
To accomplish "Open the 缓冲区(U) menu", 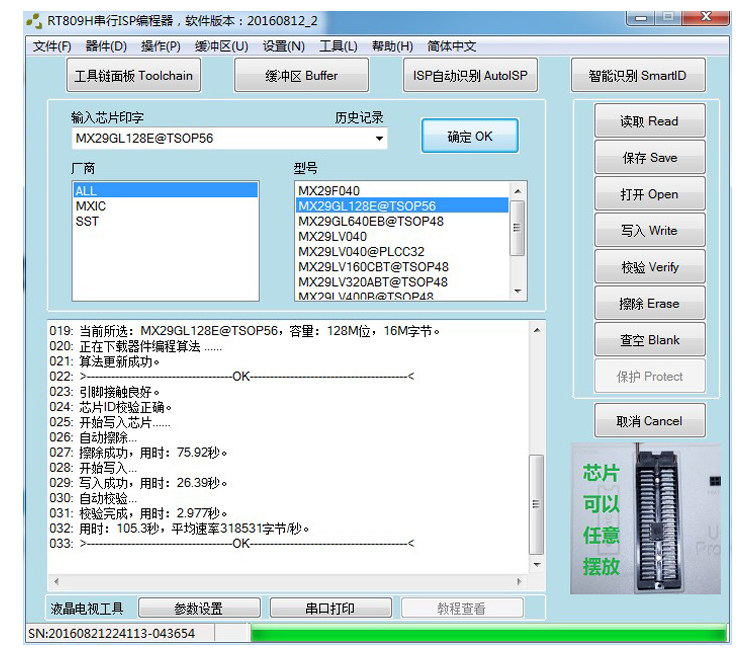I will pos(221,46).
